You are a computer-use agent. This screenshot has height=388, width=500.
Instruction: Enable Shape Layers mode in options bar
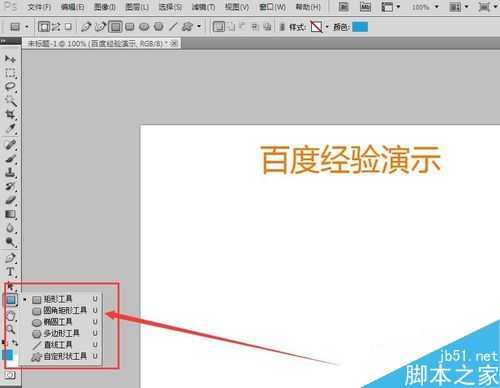[44, 27]
